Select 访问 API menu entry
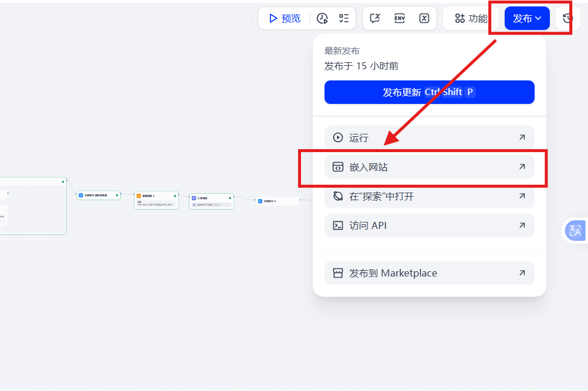The image size is (588, 391). click(430, 225)
